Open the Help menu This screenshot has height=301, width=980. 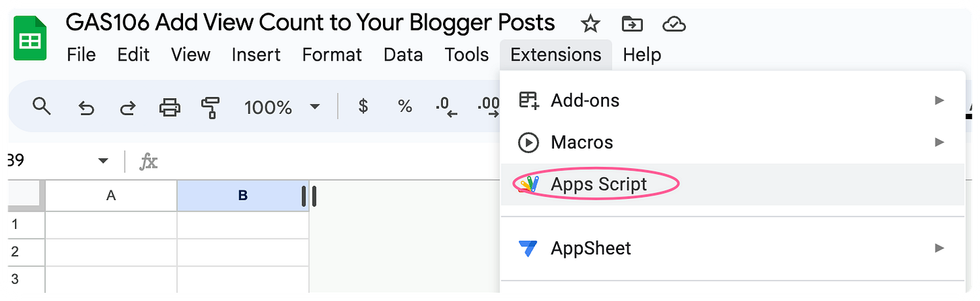click(x=642, y=55)
